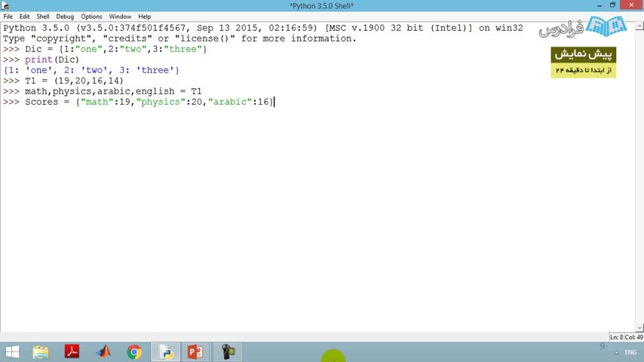
Task: Restore down the Python Shell window
Action: (x=612, y=5)
